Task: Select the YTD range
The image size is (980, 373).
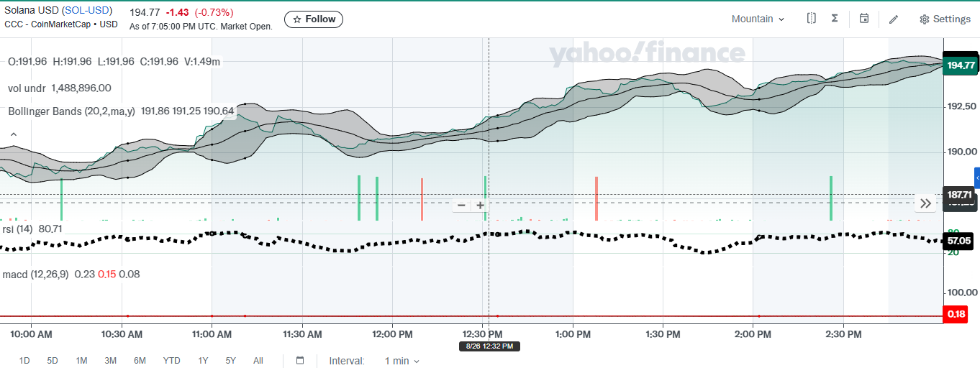Action: (x=171, y=361)
